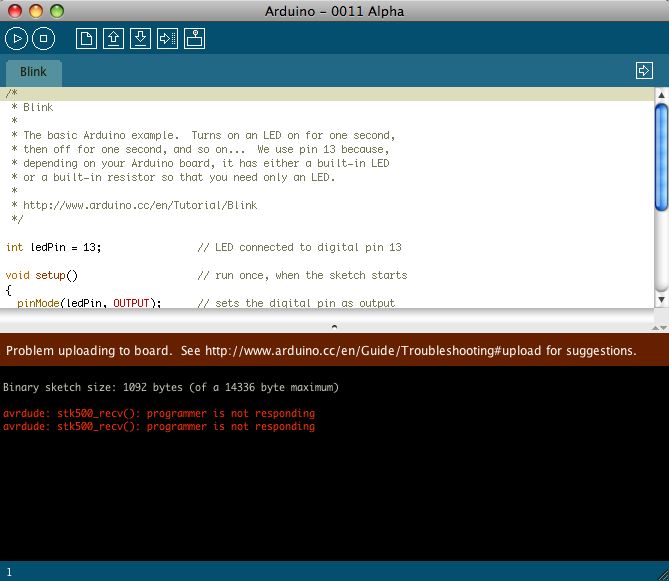Click the 'Problem uploading to board' status message
This screenshot has height=581, width=669.
[320, 351]
